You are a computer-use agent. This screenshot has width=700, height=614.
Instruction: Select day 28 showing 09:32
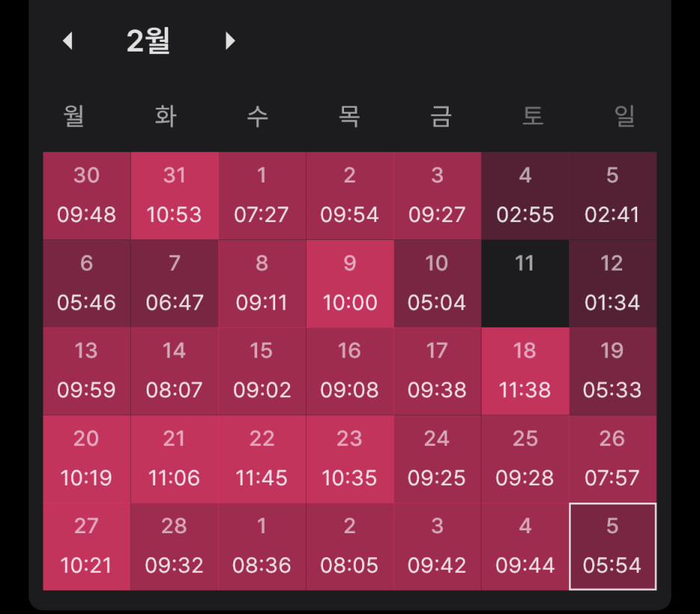pyautogui.click(x=174, y=547)
